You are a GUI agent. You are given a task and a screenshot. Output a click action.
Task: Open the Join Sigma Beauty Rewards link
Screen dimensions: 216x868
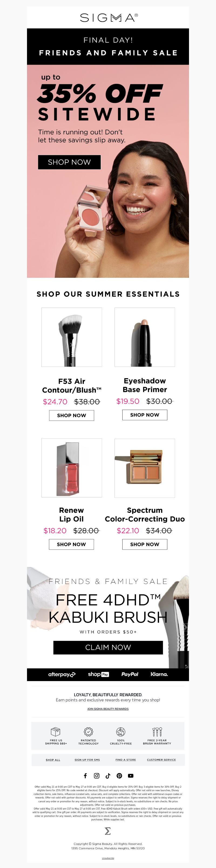[x=108, y=709]
